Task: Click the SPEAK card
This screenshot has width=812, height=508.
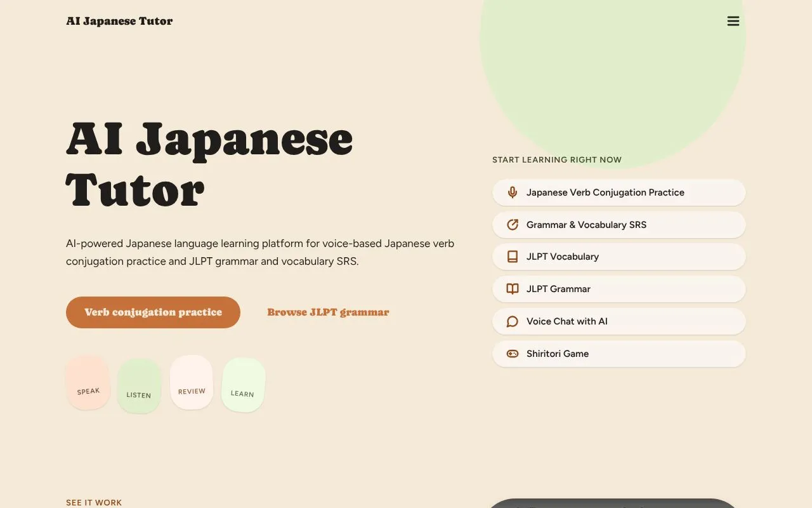Action: 88,382
